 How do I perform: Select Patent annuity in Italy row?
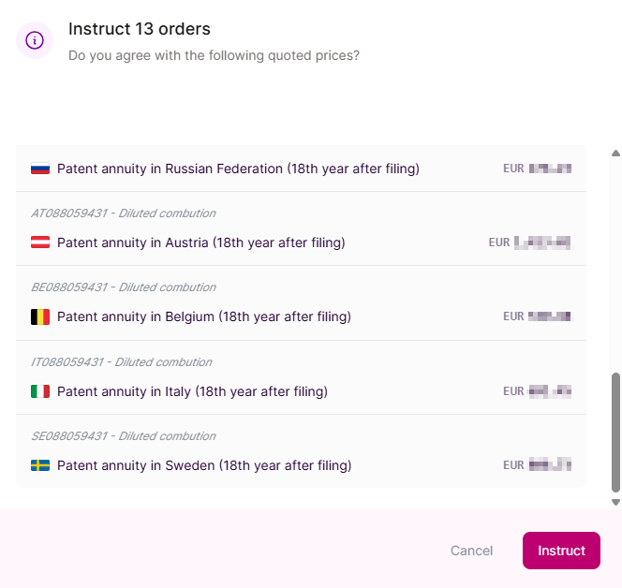coord(192,391)
